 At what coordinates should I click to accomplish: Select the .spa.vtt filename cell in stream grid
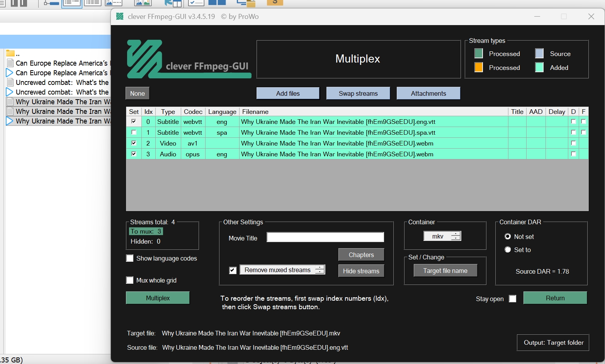(374, 132)
